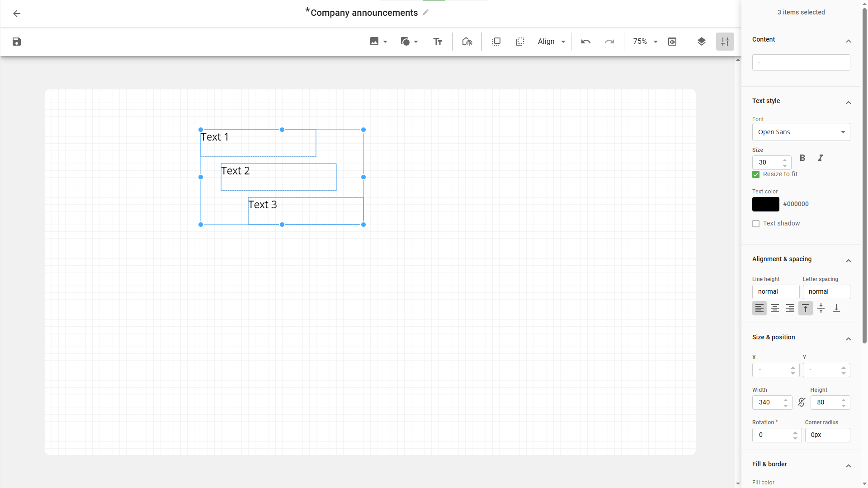Click the group items icon
This screenshot has height=488, width=868.
[496, 42]
